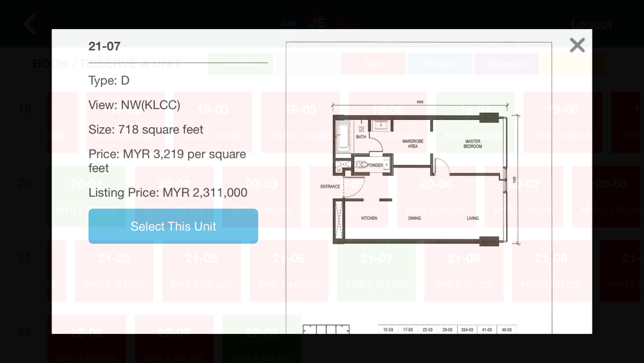Click the Logout link
The height and width of the screenshot is (363, 644).
tap(591, 25)
